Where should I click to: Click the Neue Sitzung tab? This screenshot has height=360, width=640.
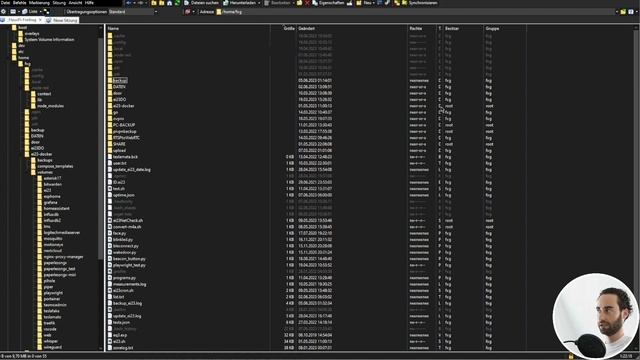click(62, 20)
